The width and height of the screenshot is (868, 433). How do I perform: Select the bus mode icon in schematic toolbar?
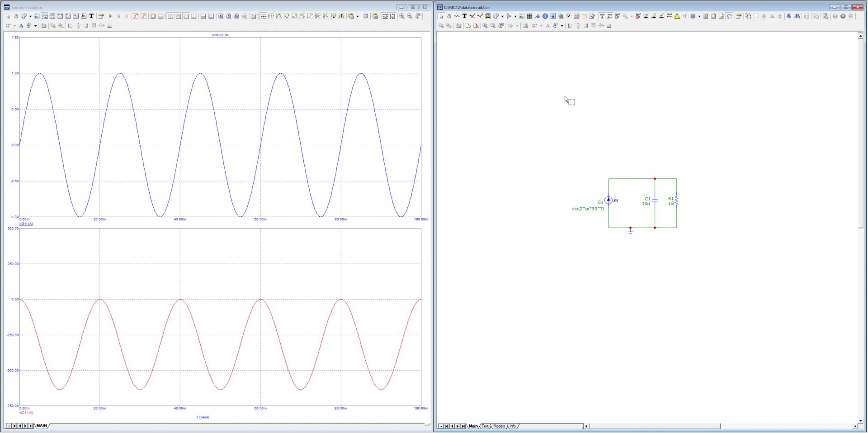[488, 16]
